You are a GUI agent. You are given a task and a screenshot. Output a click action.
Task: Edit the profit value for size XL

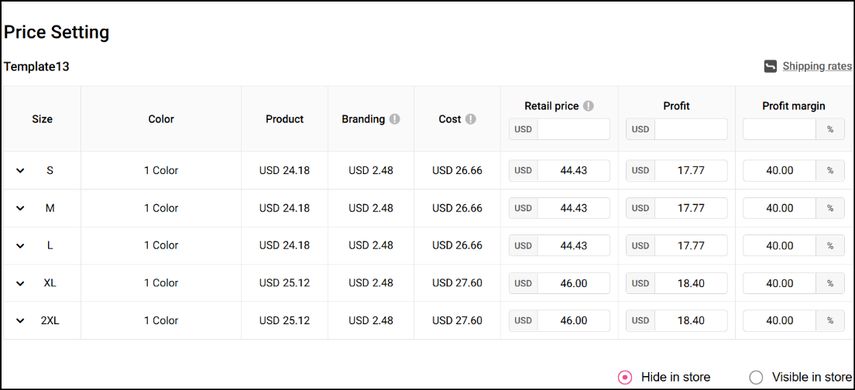point(690,284)
